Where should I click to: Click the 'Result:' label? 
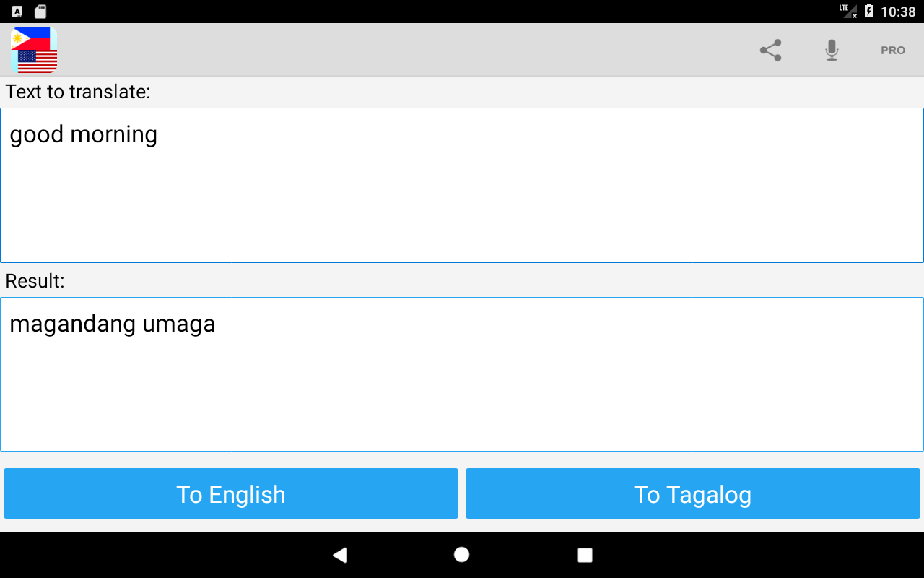tap(35, 281)
